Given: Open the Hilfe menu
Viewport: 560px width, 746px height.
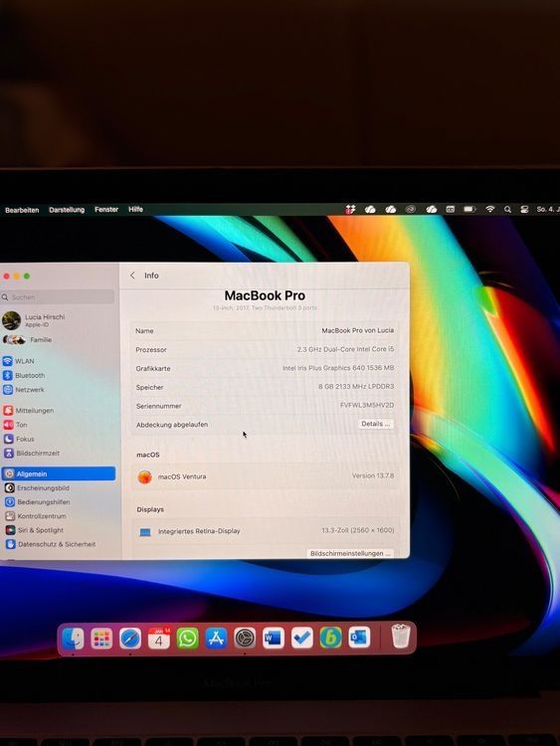Looking at the screenshot, I should [135, 209].
